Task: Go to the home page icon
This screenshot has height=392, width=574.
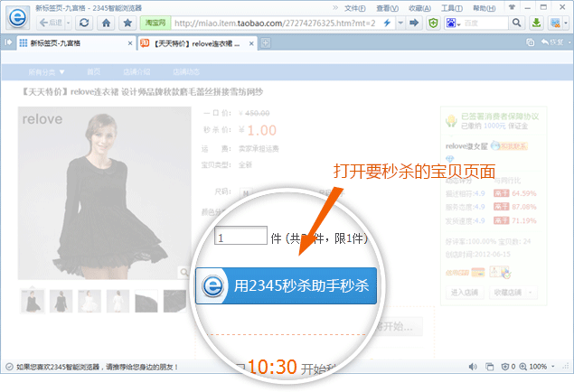Action: (106, 23)
